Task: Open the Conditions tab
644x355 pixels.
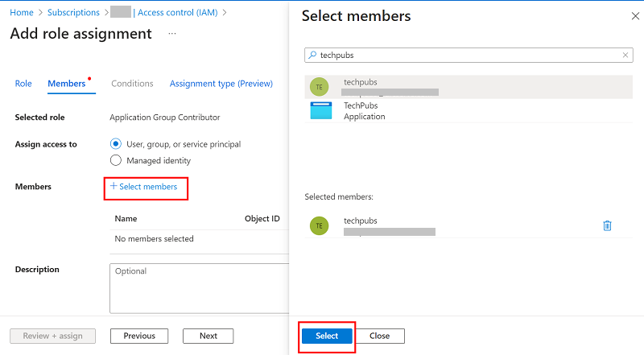Action: [132, 84]
